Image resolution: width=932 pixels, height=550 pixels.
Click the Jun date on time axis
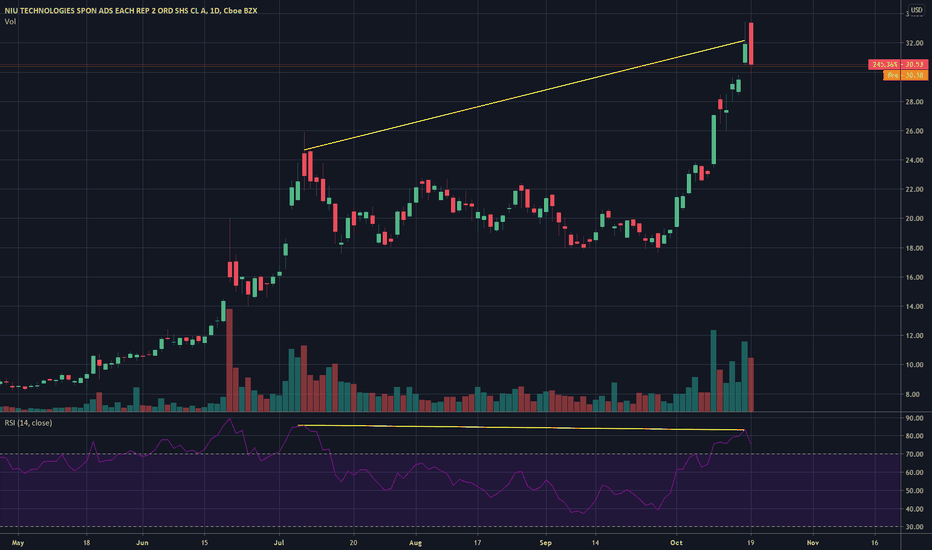[142, 543]
